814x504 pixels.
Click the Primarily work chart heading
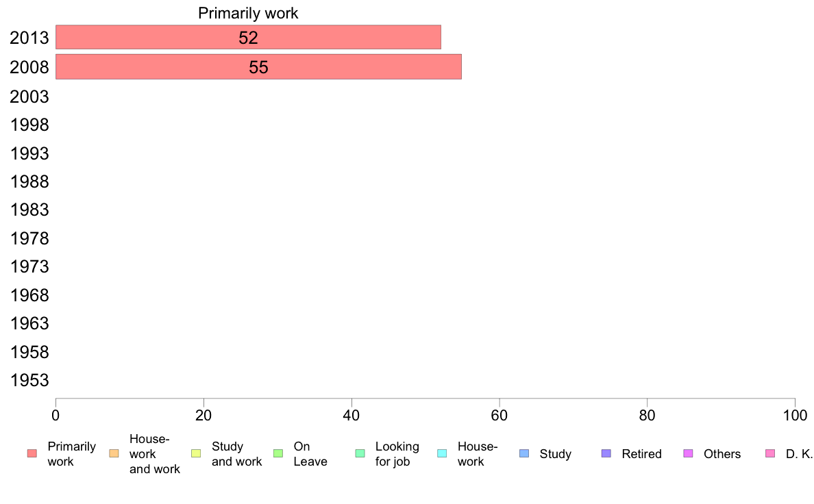[x=248, y=13]
